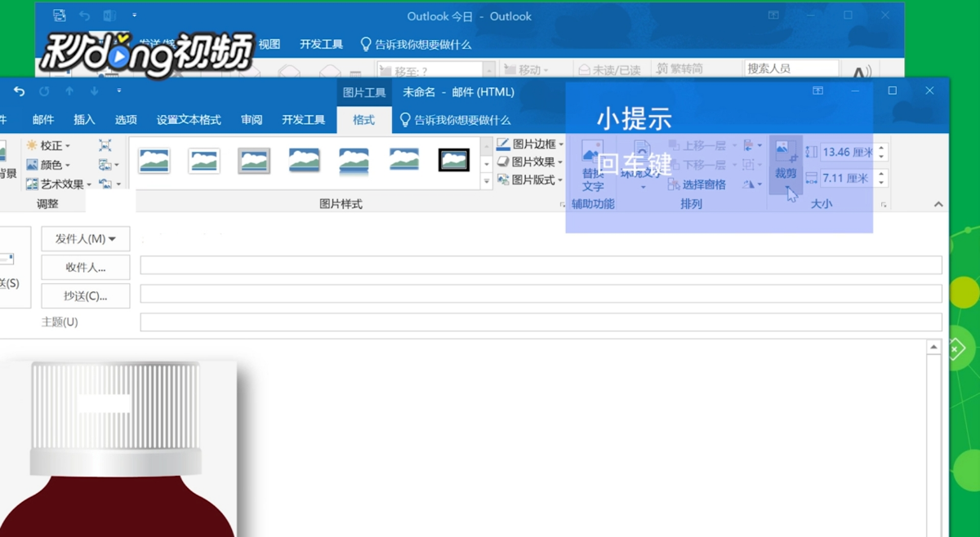Open the 发件人(M) sender dropdown
980x537 pixels.
(x=86, y=239)
